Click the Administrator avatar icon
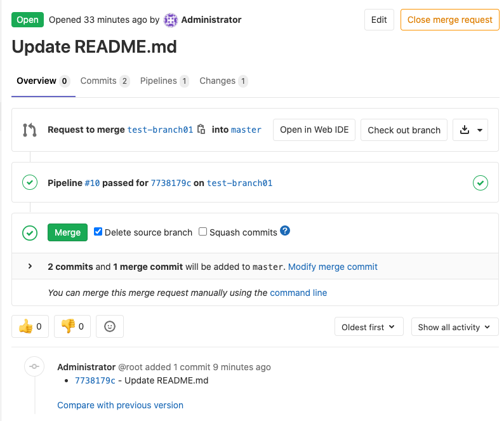This screenshot has height=421, width=504. pyautogui.click(x=171, y=20)
